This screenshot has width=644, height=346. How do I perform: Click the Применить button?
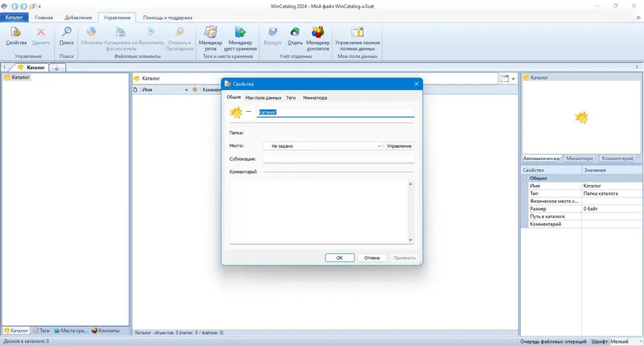[405, 257]
